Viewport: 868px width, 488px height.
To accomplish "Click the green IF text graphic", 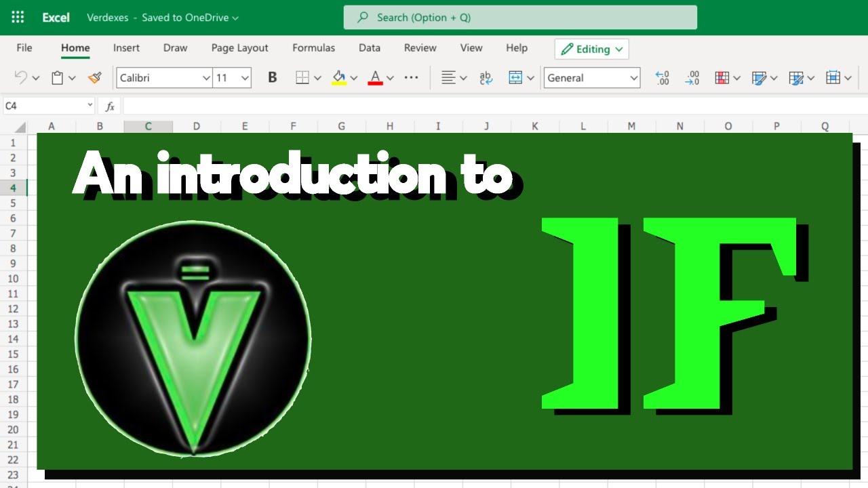I will click(675, 314).
